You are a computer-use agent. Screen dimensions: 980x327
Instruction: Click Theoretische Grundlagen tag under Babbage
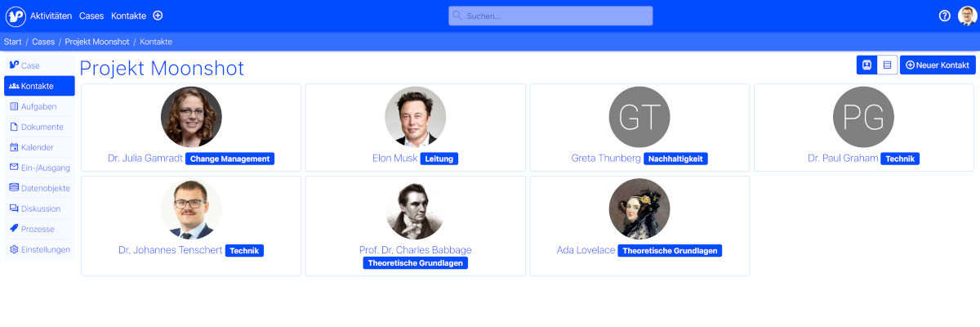click(416, 263)
